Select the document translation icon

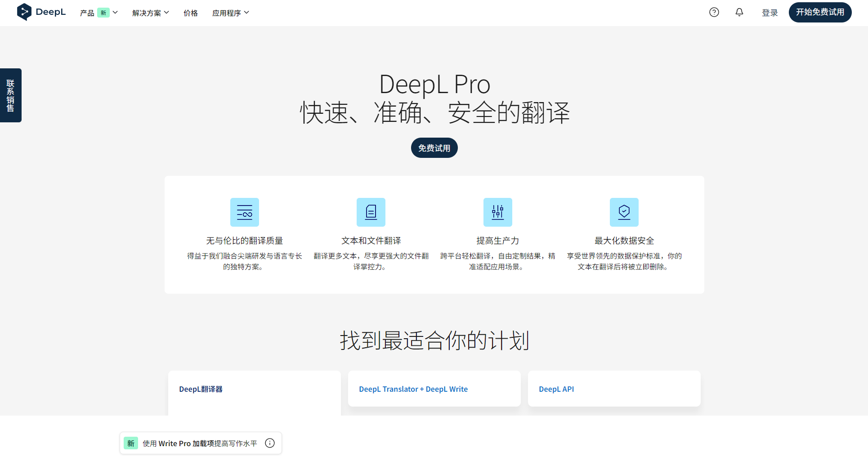pos(371,212)
